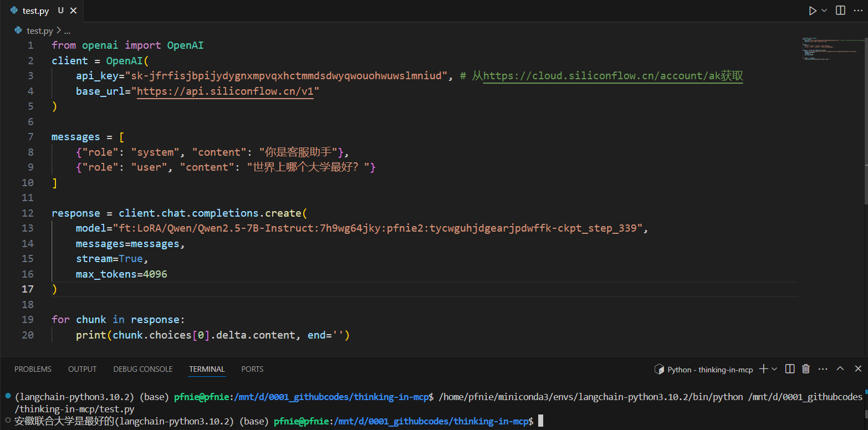Click the 'from' keyword on line 1
This screenshot has height=430, width=868.
click(64, 45)
